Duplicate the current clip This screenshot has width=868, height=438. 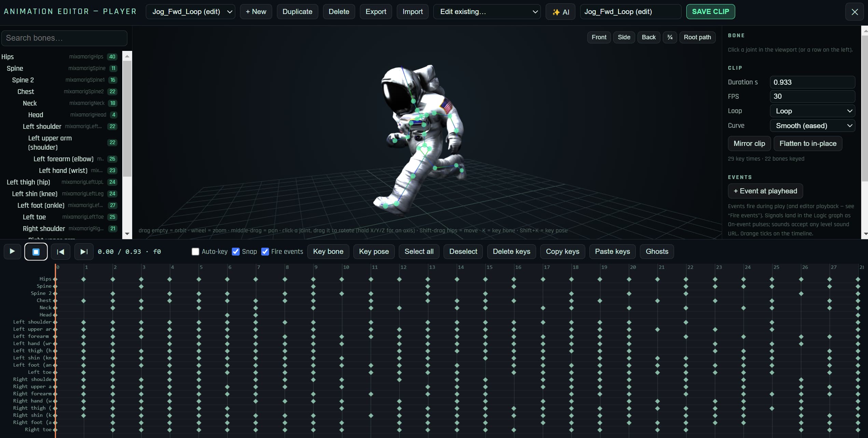tap(297, 12)
